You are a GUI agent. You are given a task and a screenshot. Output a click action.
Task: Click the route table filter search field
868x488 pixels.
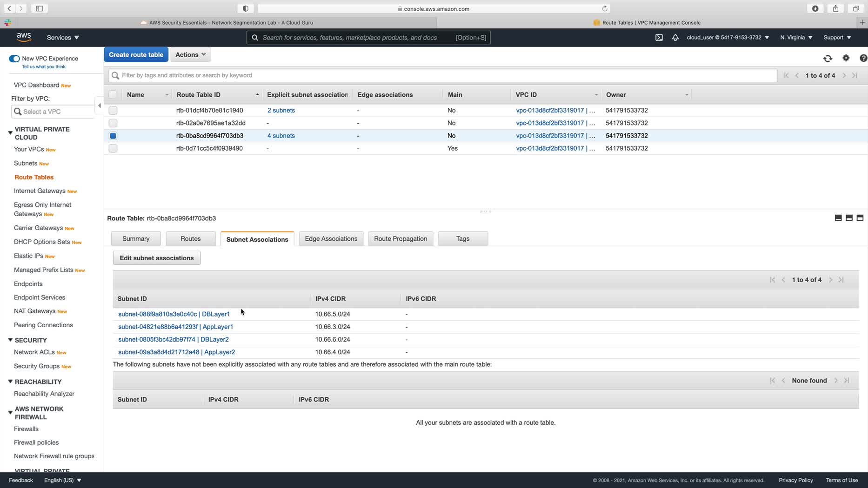click(443, 75)
